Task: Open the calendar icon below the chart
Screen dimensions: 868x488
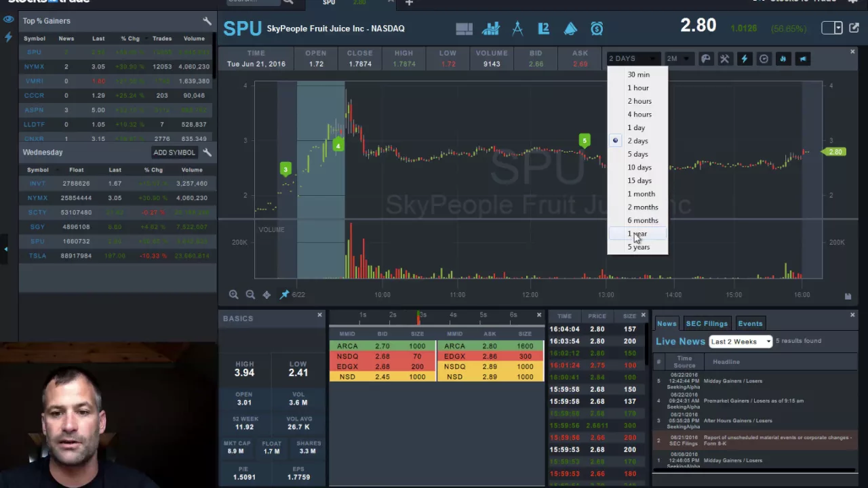Action: [848, 296]
